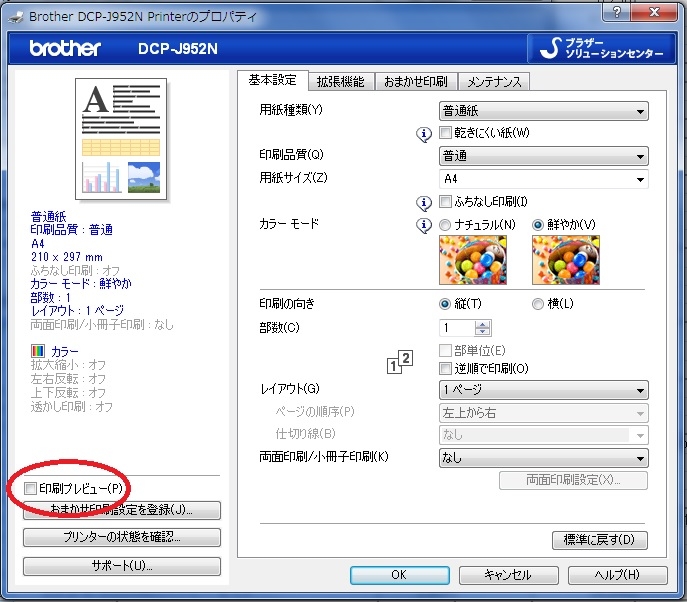
Task: Click the info icon beside ふちなし印刷
Action: point(424,203)
